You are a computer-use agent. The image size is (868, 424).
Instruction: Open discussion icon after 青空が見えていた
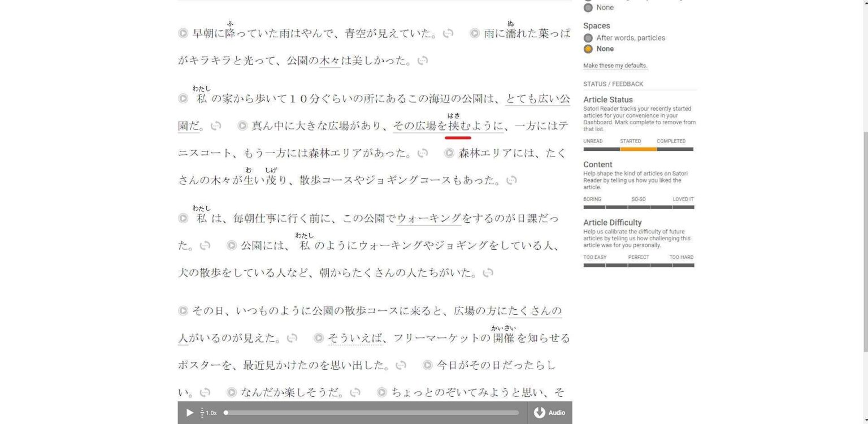pos(448,33)
